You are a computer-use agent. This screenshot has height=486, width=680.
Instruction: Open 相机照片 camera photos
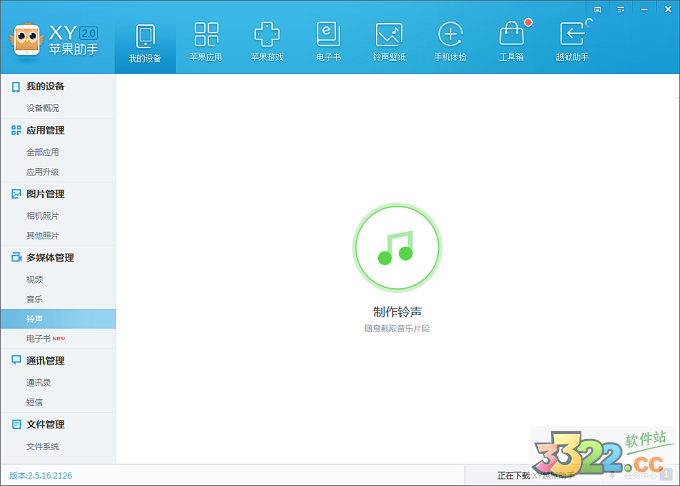[x=42, y=216]
